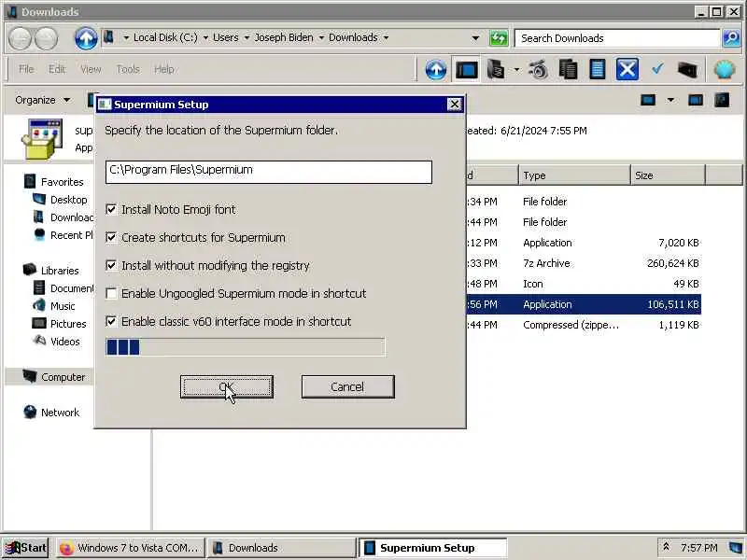The image size is (747, 560).
Task: Click the installation progress bar
Action: 245,347
